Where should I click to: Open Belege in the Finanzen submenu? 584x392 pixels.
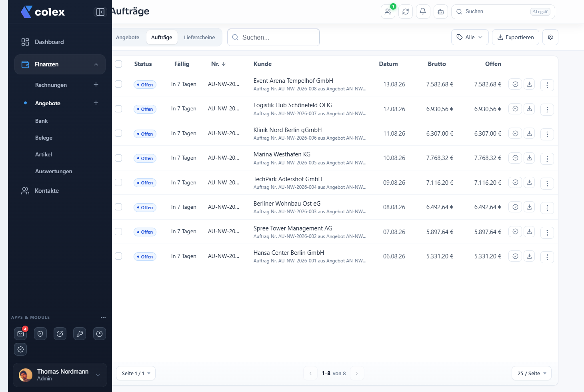point(44,138)
